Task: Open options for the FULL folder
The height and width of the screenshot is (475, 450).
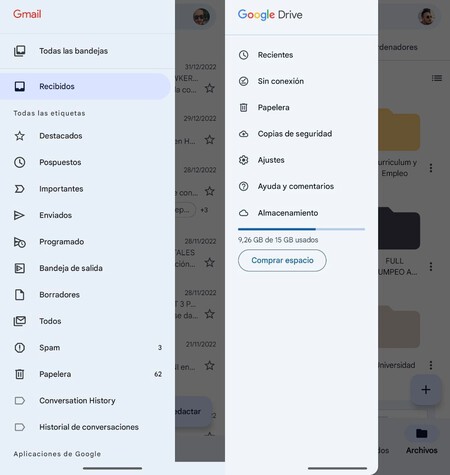Action: point(431,267)
